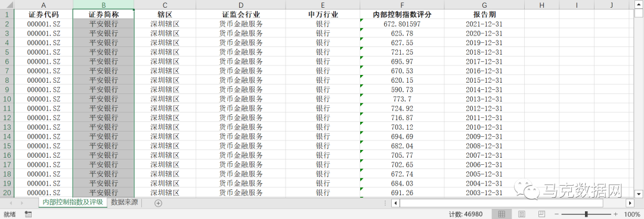Select the cell with value 716.87
The height and width of the screenshot is (219, 644).
402,118
